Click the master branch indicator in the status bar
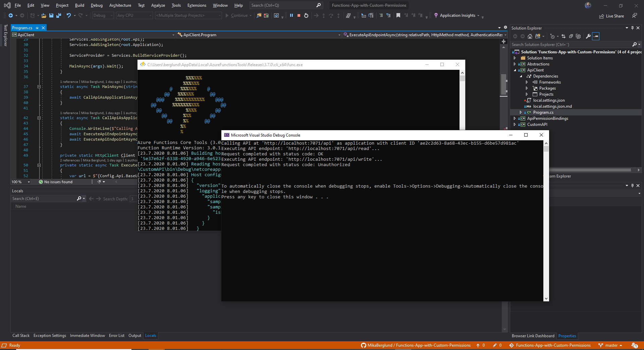 [x=611, y=345]
